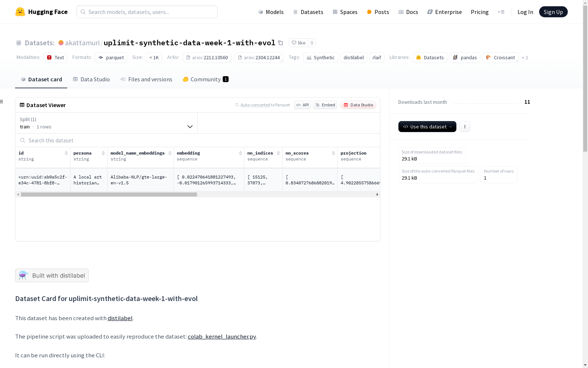Open the Pricing page link
This screenshot has width=588, height=368.
click(480, 12)
